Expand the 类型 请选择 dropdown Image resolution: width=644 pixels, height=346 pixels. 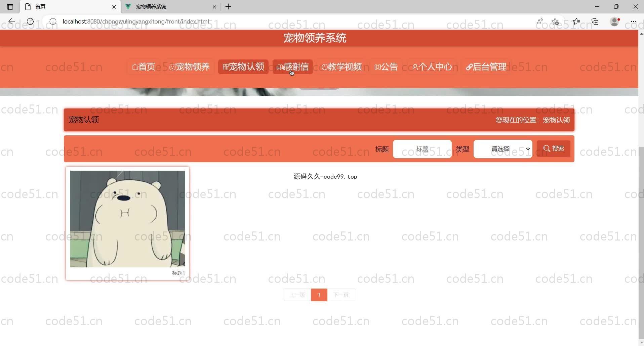click(503, 149)
